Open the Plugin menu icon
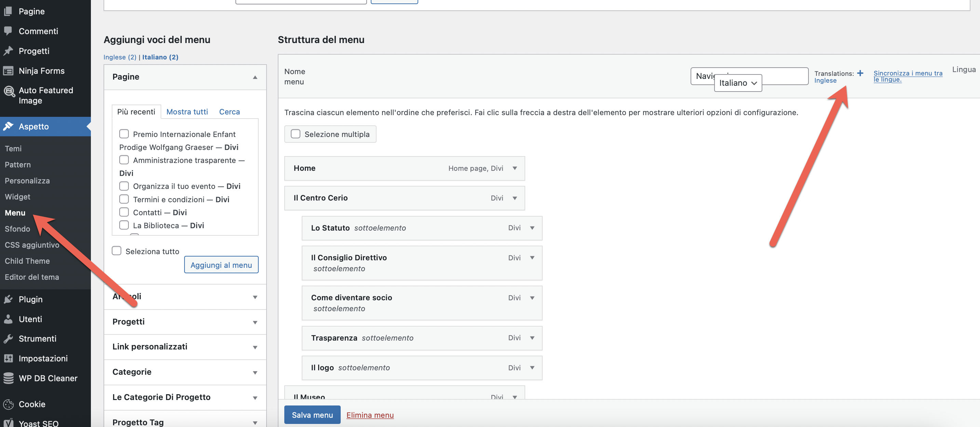 (x=8, y=299)
